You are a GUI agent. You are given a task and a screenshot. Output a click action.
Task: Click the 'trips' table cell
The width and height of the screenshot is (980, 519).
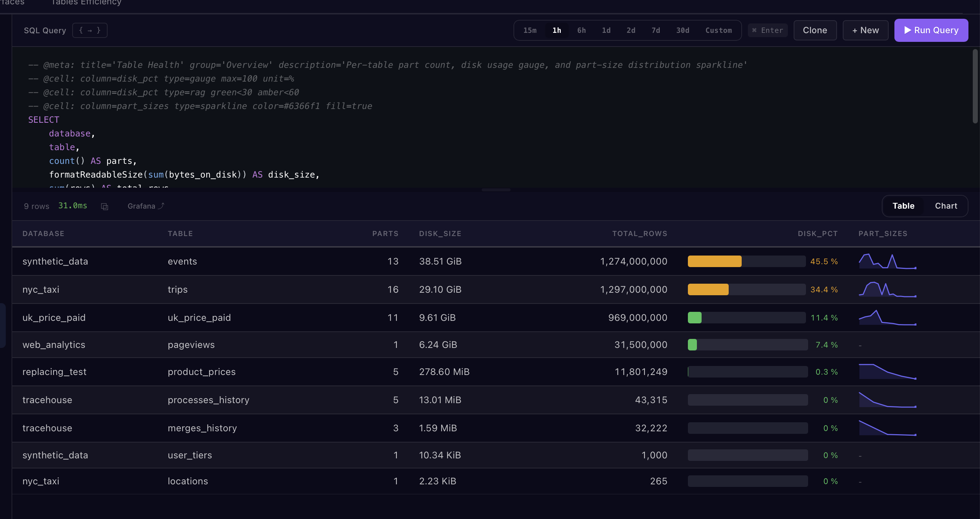point(178,289)
